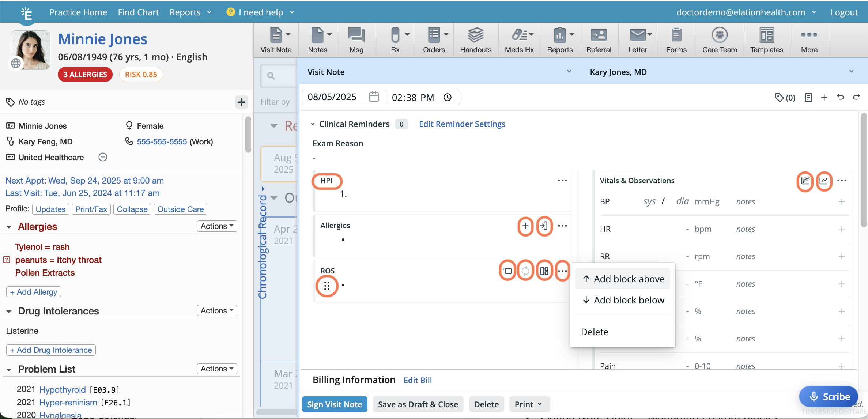Viewport: 868px width, 419px height.
Task: Expand the Kary Jones, MD provider dropdown
Action: click(851, 72)
